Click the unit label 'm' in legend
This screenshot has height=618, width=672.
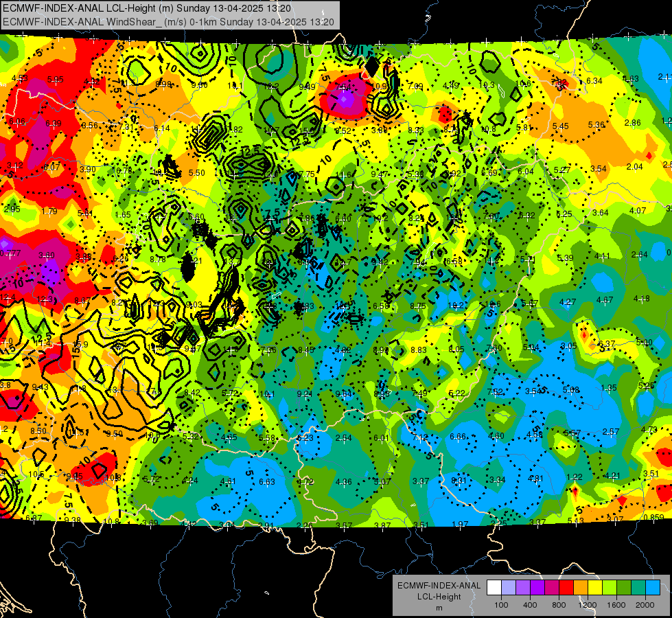click(x=439, y=608)
